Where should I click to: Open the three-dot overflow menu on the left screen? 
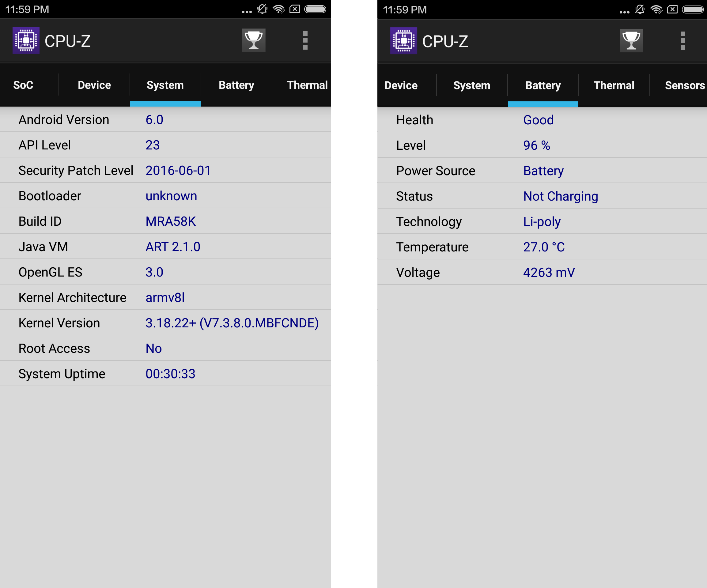(x=305, y=40)
